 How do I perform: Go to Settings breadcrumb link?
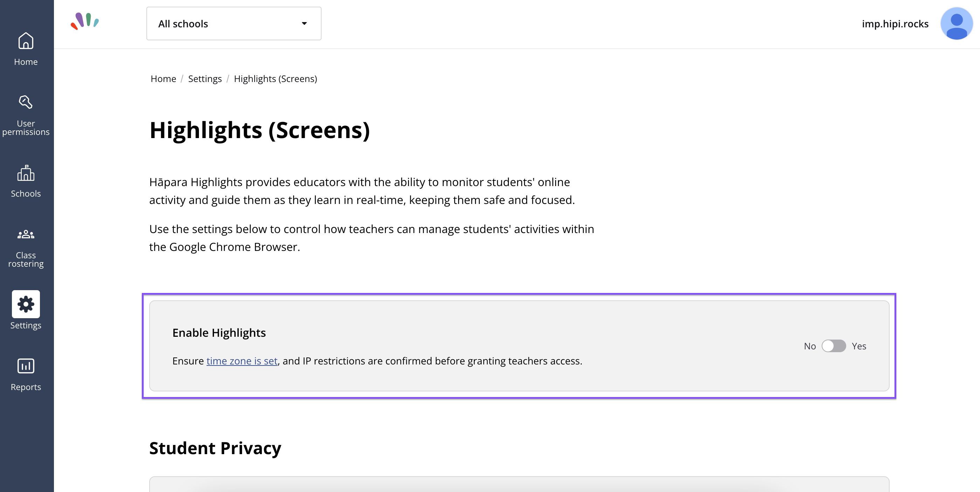[205, 79]
